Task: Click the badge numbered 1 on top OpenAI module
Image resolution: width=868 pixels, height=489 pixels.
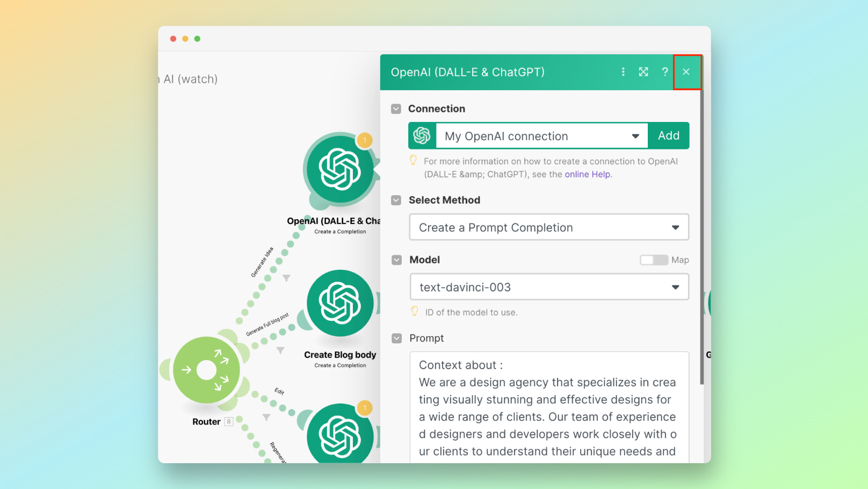Action: [365, 141]
